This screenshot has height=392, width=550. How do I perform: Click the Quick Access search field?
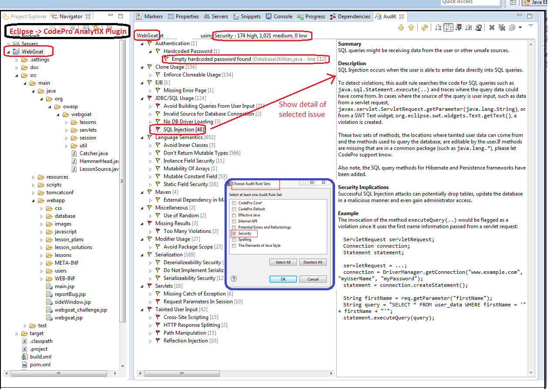coord(470,2)
